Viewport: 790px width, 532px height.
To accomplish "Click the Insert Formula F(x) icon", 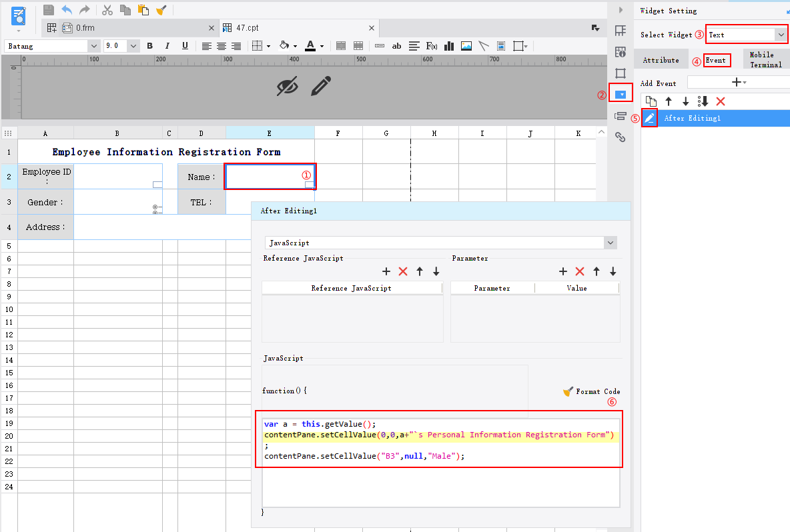I will tap(432, 46).
